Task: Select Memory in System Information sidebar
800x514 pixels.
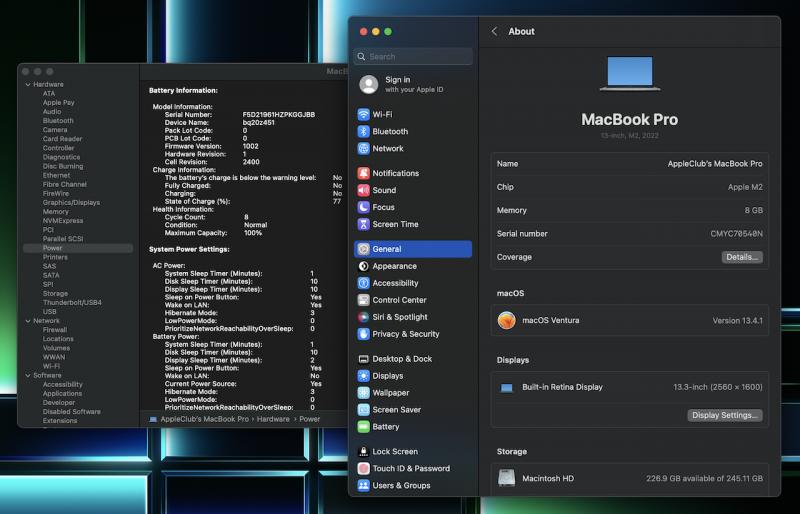Action: [56, 212]
